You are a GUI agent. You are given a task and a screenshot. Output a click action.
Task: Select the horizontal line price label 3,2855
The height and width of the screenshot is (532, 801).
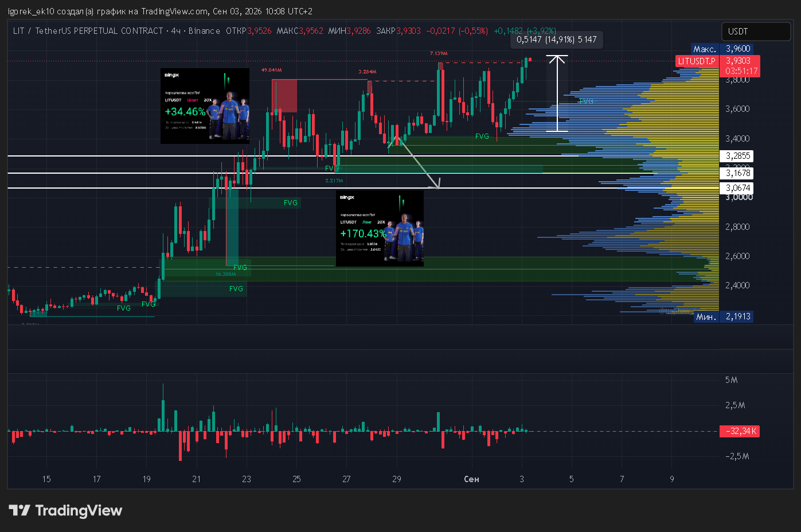(x=737, y=156)
